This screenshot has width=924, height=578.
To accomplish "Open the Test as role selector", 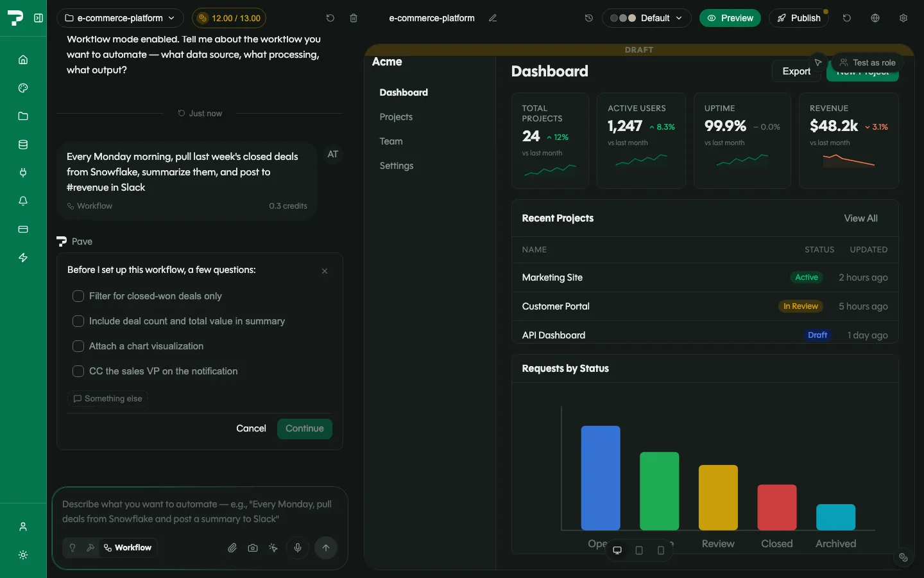I will point(868,62).
